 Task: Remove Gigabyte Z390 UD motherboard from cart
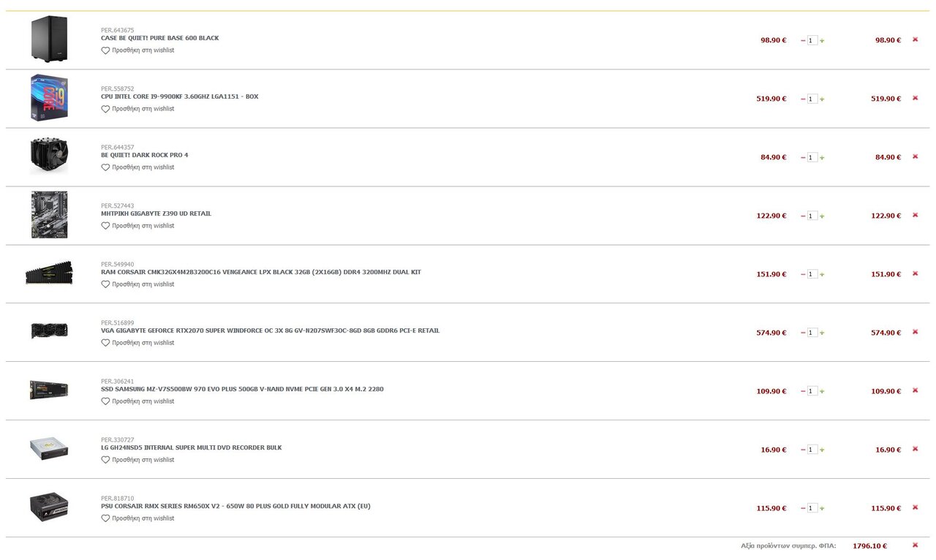point(915,215)
